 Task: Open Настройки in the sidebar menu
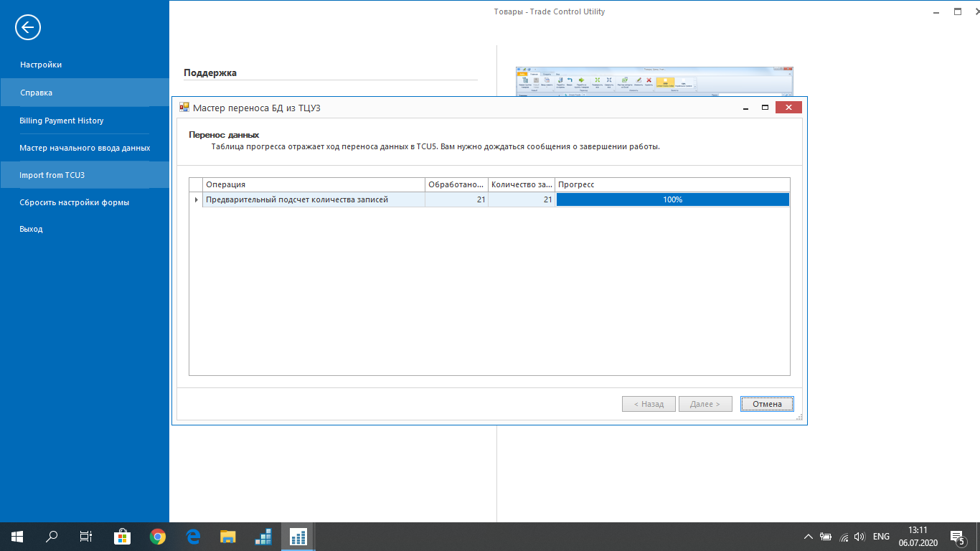(41, 65)
